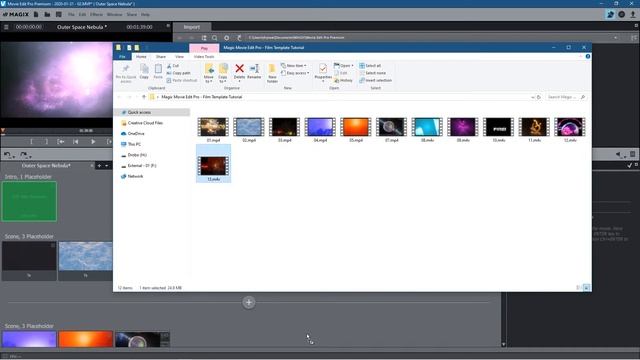
Task: Go to the beginning of the movie
Action: (76, 142)
